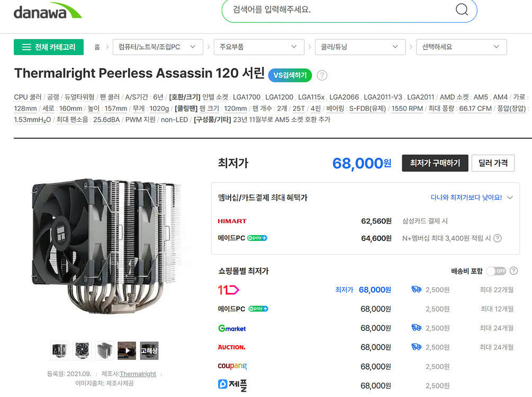This screenshot has height=397, width=532.
Task: Expand the 쿨러/튜닝 breadcrumb dropdown
Action: pyautogui.click(x=360, y=47)
